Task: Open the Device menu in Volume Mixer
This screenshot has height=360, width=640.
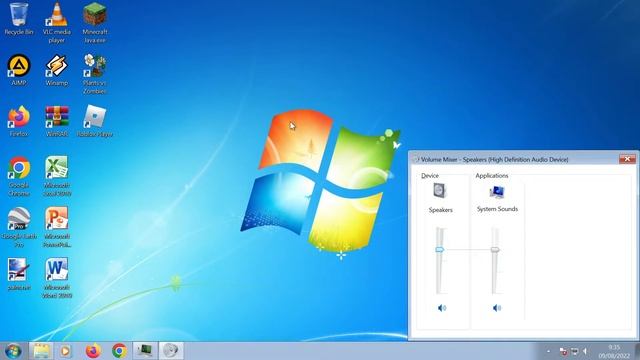Action: click(430, 176)
